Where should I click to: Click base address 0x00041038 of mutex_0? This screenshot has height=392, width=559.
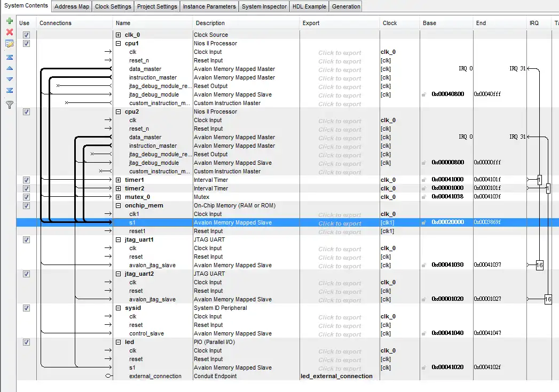point(447,197)
